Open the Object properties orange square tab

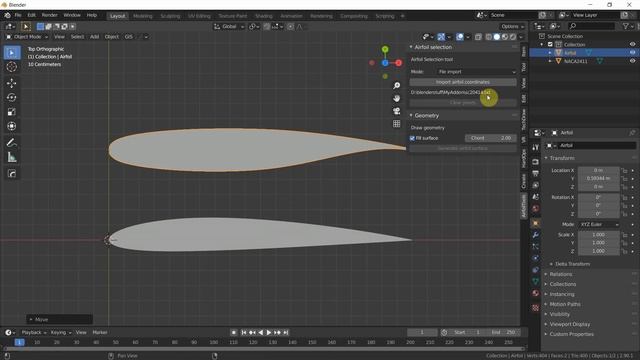pyautogui.click(x=536, y=223)
